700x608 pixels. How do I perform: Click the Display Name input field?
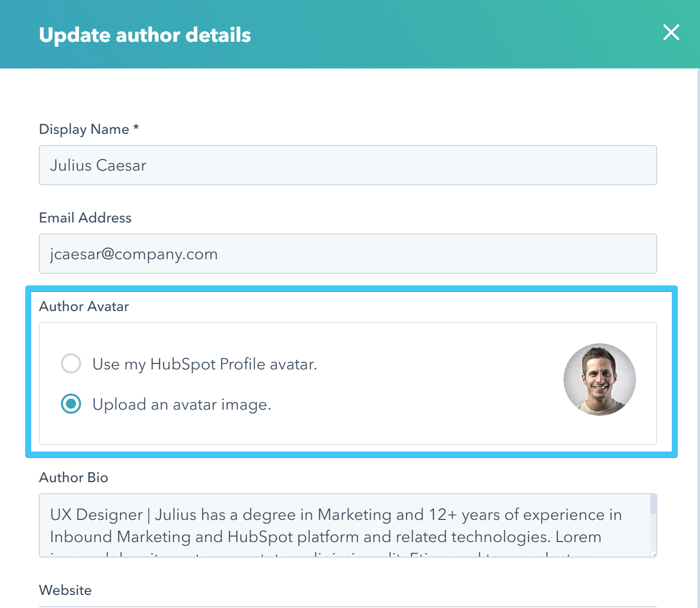pyautogui.click(x=347, y=165)
